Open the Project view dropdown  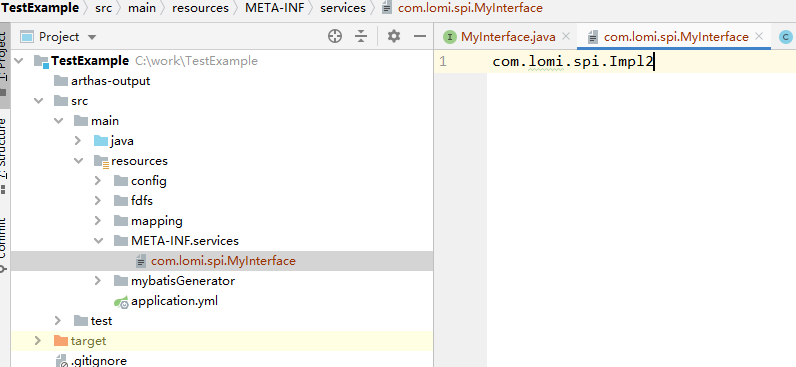point(92,37)
